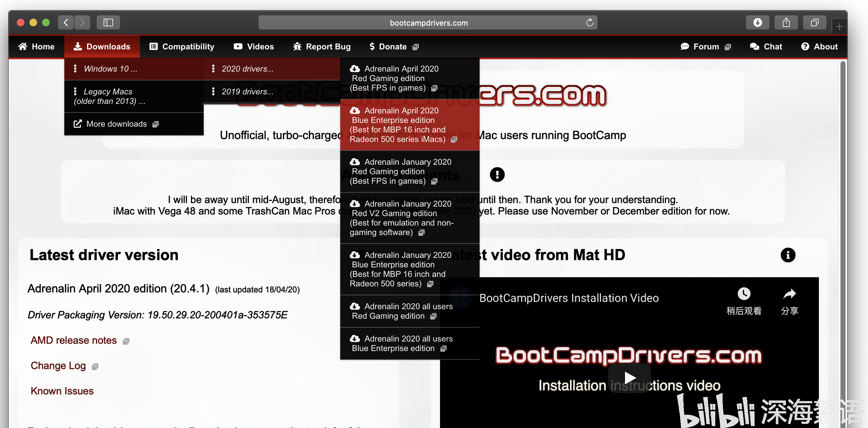
Task: Click the video share arrow icon
Action: [x=789, y=294]
